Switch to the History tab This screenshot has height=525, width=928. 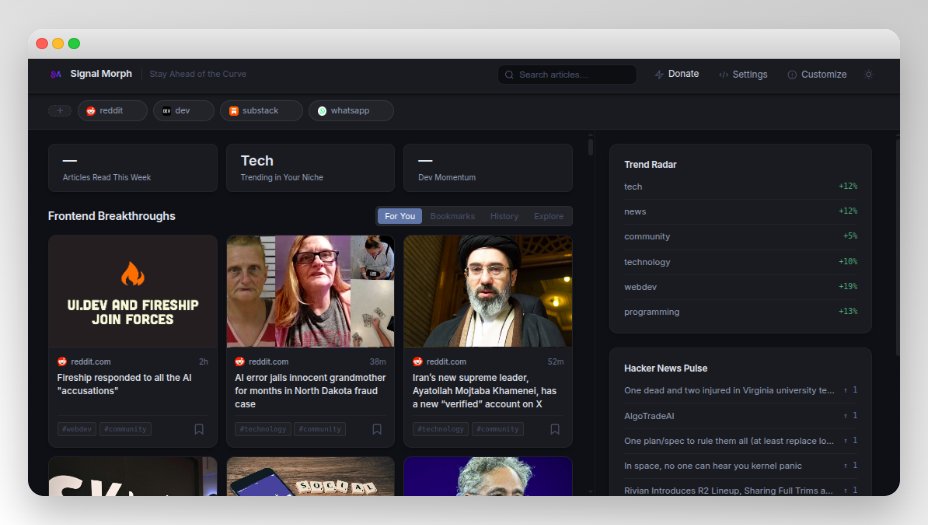tap(504, 216)
